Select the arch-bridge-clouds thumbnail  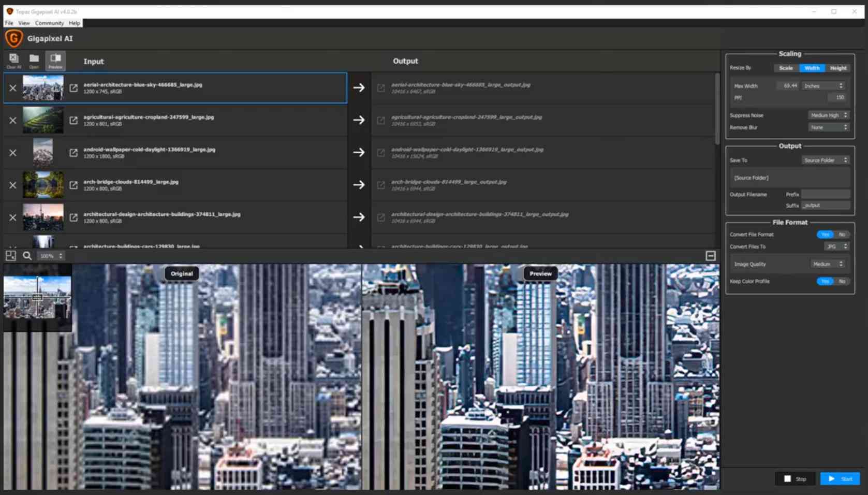click(x=43, y=185)
